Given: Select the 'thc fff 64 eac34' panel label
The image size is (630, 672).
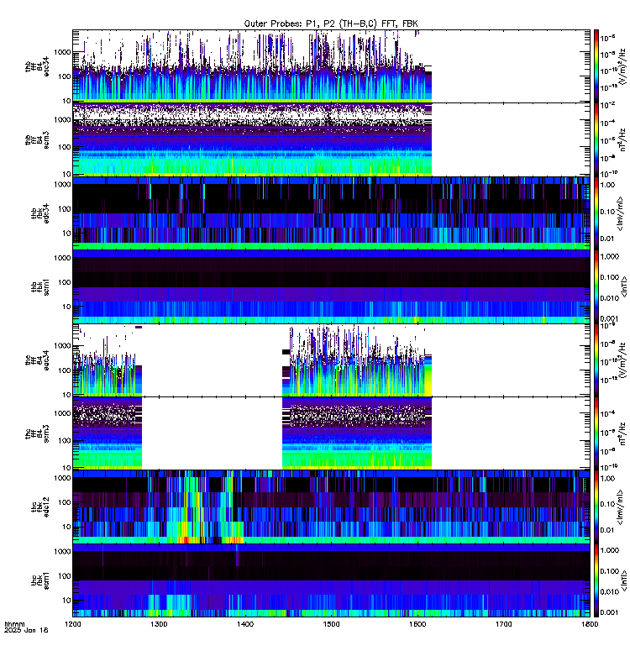Looking at the screenshot, I should (37, 360).
